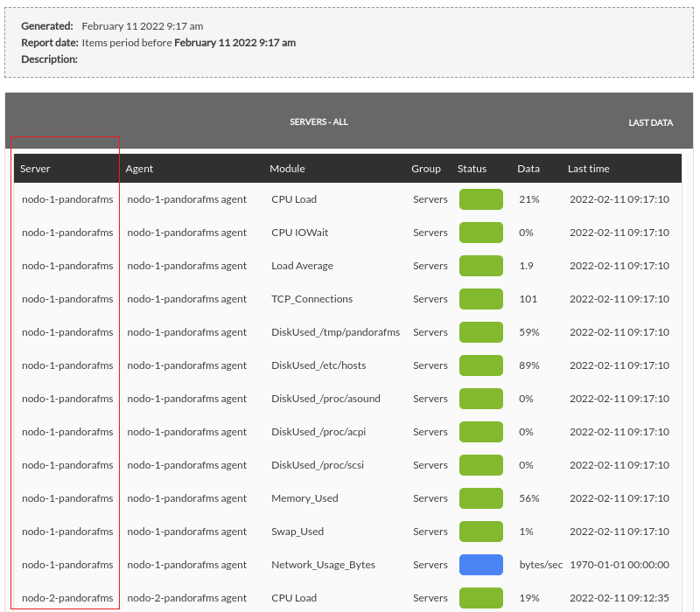This screenshot has width=700, height=612.
Task: Select the TCP_Connections module cell
Action: tap(311, 299)
